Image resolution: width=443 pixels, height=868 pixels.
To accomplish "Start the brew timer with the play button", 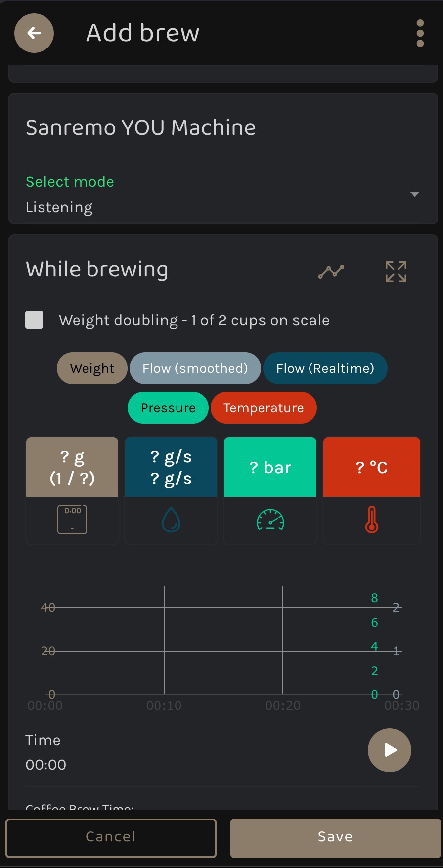I will [389, 750].
